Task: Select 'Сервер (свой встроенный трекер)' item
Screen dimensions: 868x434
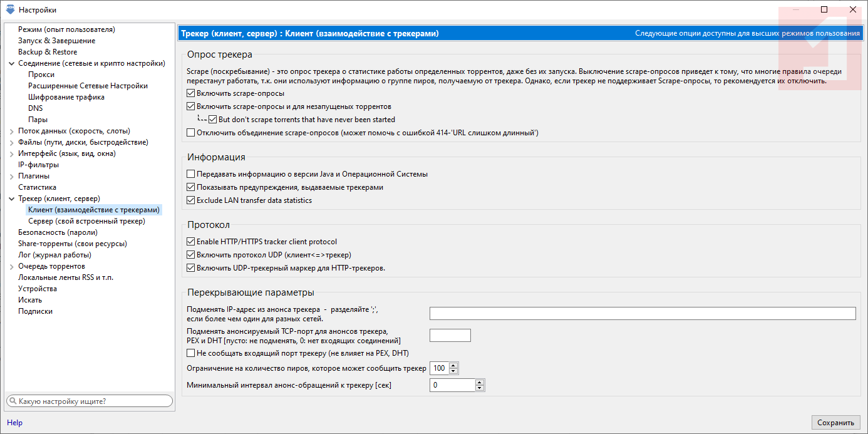Action: click(x=86, y=221)
